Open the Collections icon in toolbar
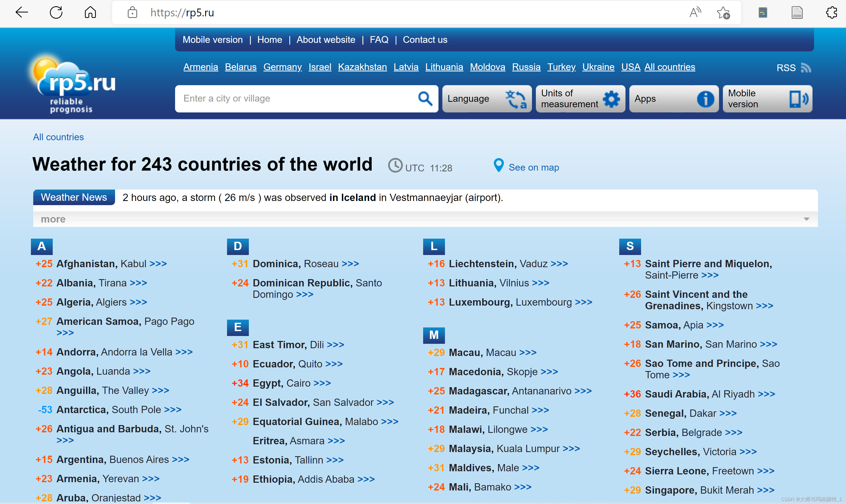846x504 pixels. coord(763,12)
